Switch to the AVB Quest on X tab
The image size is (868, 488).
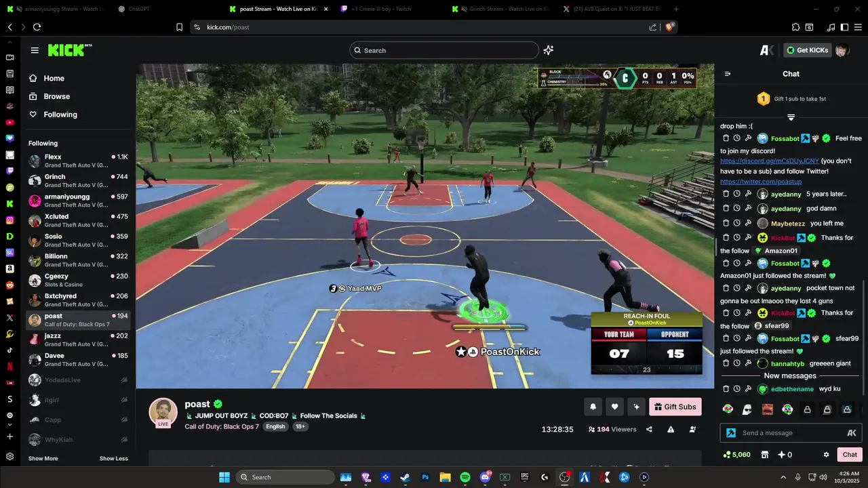coord(612,9)
